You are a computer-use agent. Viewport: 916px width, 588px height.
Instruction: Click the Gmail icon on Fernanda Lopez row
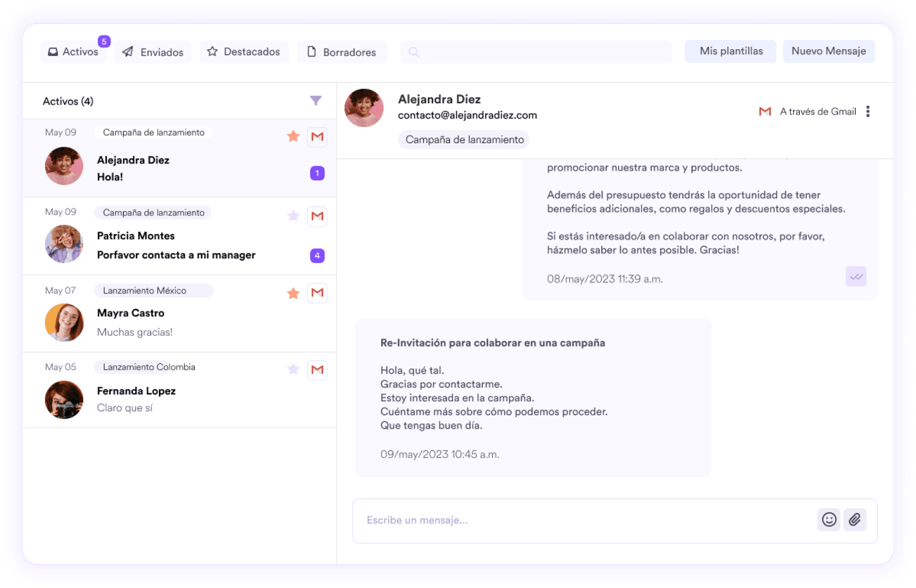click(317, 370)
